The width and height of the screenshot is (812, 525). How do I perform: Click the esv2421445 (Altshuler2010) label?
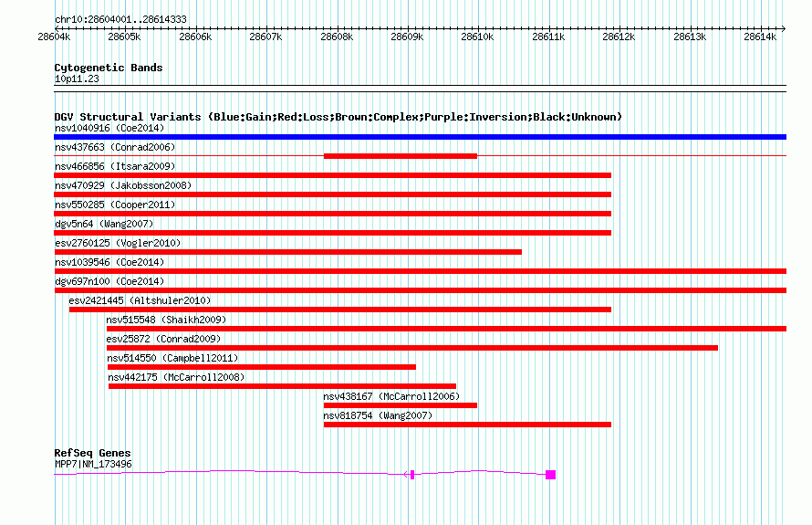[140, 300]
